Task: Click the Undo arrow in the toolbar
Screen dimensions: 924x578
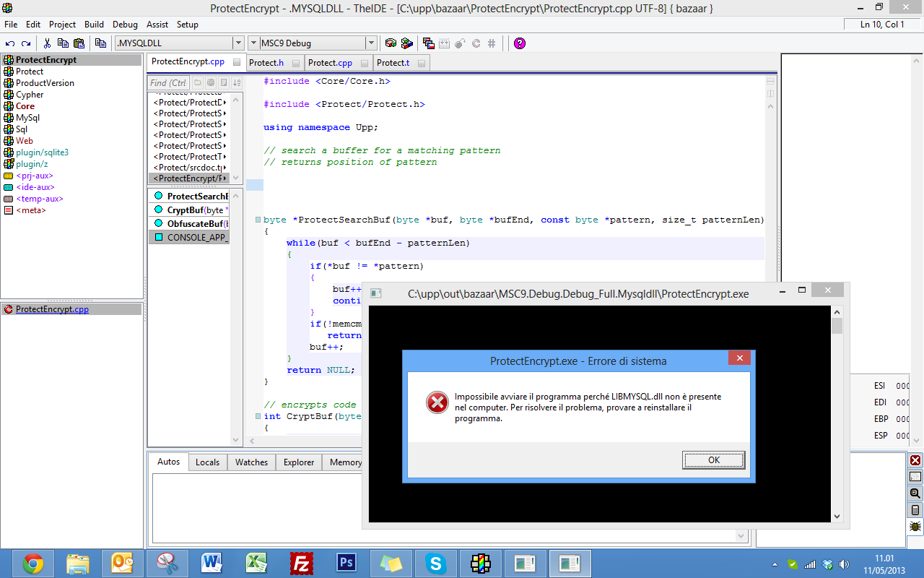Action: pyautogui.click(x=10, y=43)
